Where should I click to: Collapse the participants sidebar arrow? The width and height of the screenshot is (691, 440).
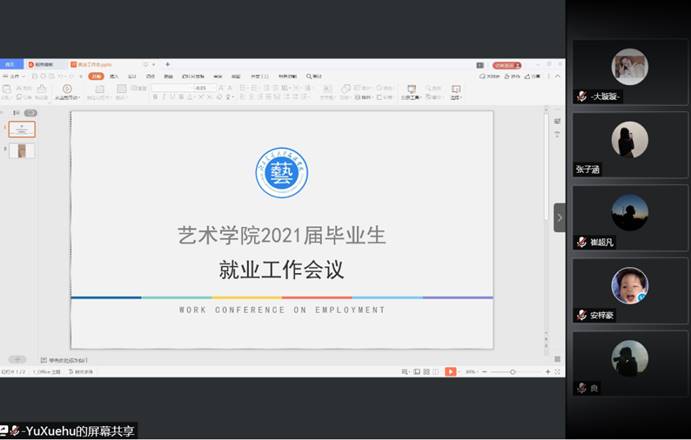pyautogui.click(x=559, y=217)
